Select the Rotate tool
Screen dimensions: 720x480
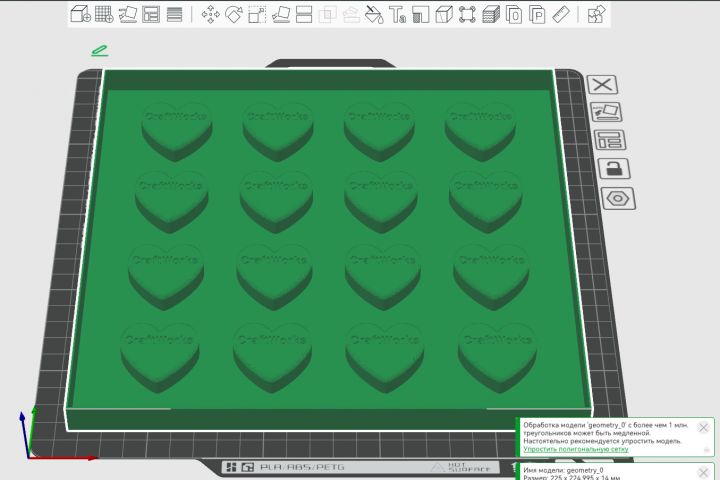point(234,14)
